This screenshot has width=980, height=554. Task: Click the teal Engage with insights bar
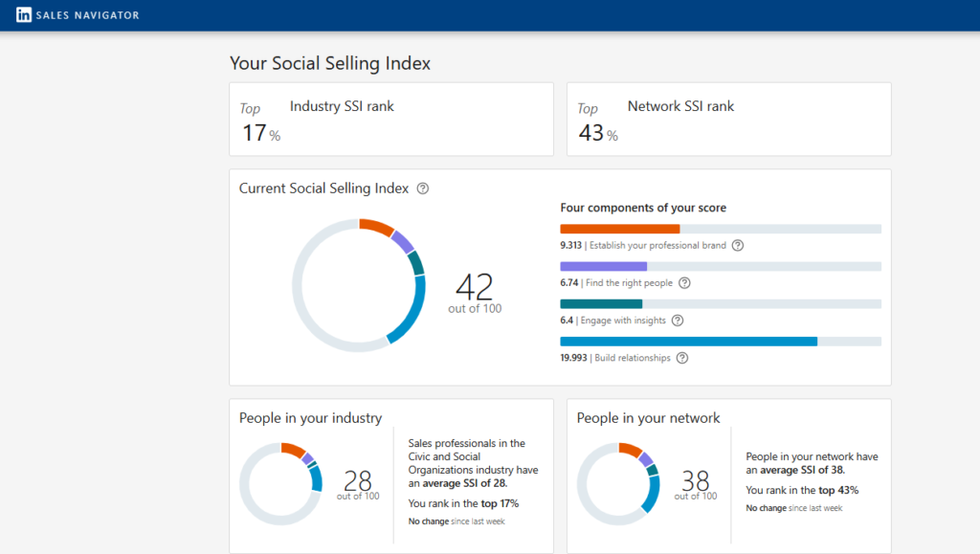pyautogui.click(x=601, y=304)
